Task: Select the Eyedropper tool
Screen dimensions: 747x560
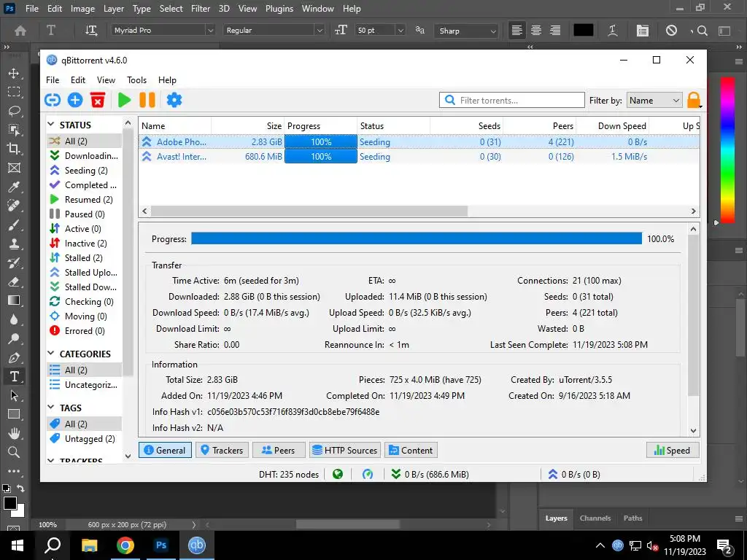Action: 14,187
